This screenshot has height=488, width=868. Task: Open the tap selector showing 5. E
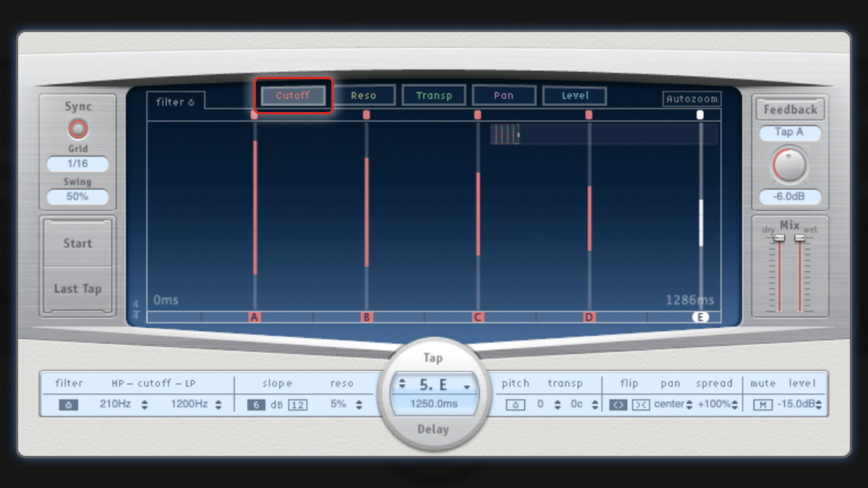click(434, 385)
